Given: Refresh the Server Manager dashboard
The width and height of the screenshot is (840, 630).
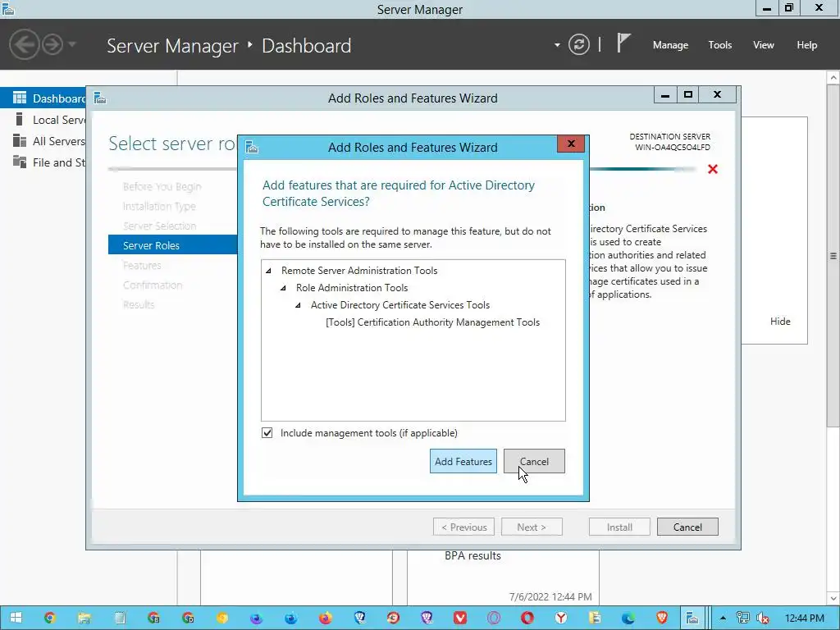Looking at the screenshot, I should tap(579, 44).
